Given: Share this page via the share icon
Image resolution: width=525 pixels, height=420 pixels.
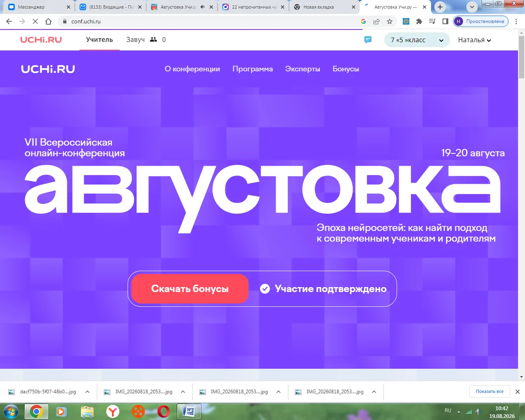Looking at the screenshot, I should coord(377,21).
